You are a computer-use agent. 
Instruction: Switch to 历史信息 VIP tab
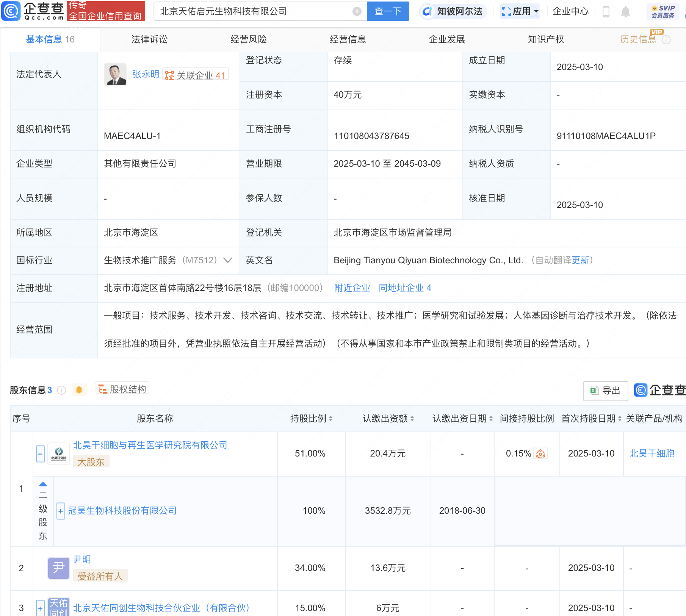click(638, 39)
